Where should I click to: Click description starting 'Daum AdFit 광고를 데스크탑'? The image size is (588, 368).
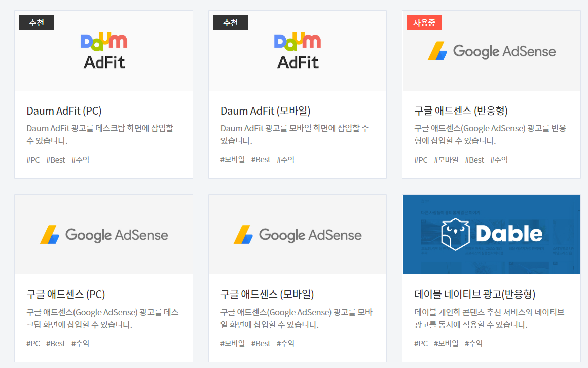[x=100, y=134]
